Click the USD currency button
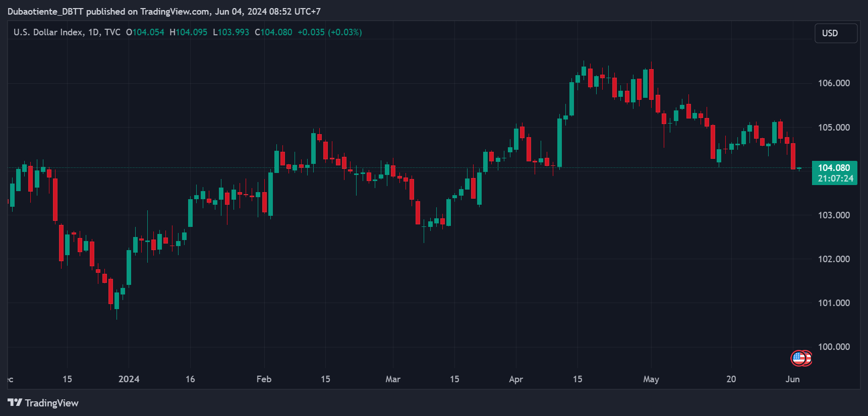The height and width of the screenshot is (416, 868). pyautogui.click(x=836, y=33)
